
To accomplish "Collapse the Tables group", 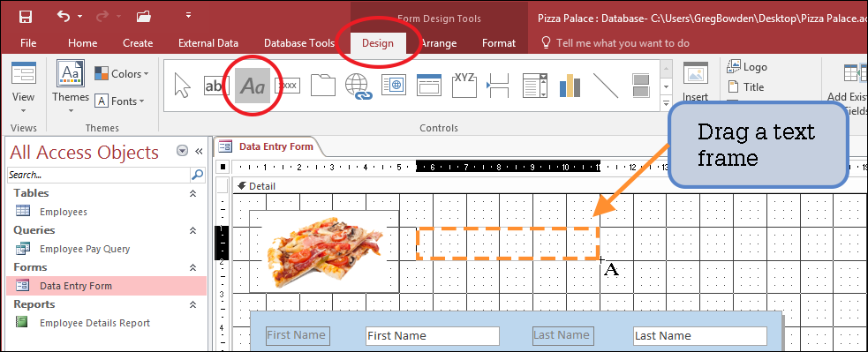I will tap(193, 193).
